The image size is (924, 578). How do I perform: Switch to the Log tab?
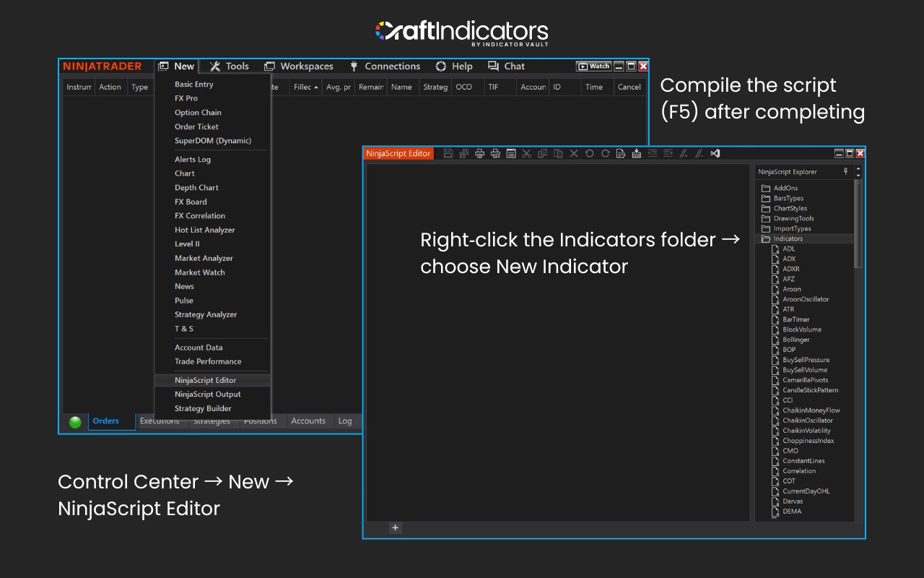(x=345, y=421)
